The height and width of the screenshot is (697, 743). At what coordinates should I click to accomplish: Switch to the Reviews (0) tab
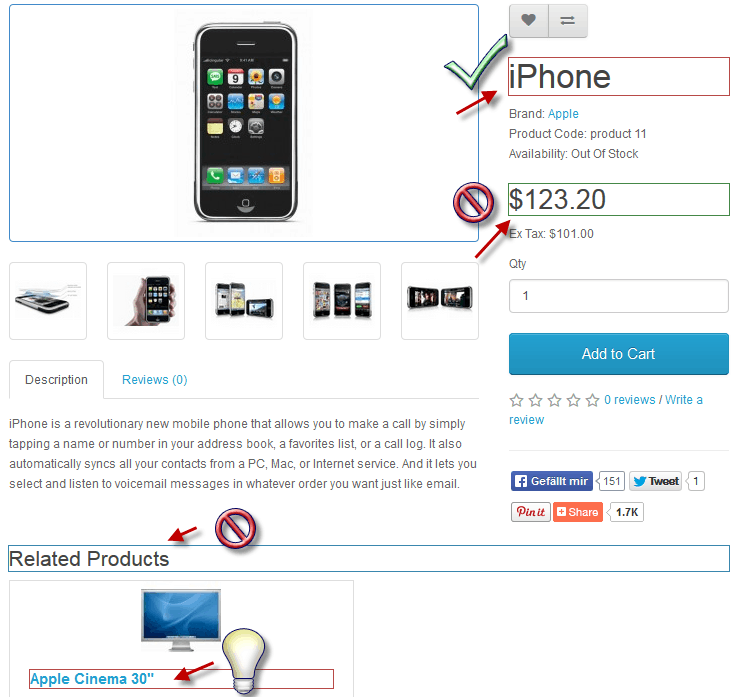(154, 380)
